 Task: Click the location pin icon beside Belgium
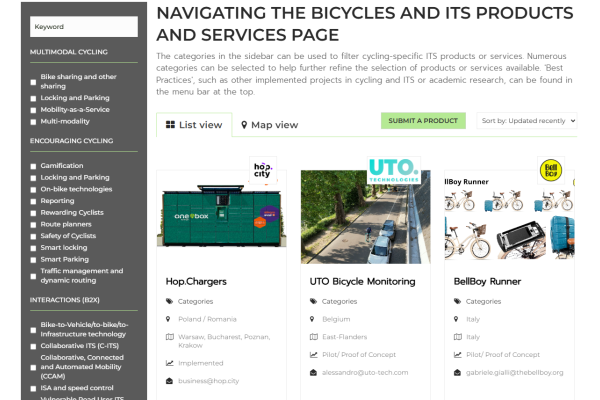click(x=314, y=319)
